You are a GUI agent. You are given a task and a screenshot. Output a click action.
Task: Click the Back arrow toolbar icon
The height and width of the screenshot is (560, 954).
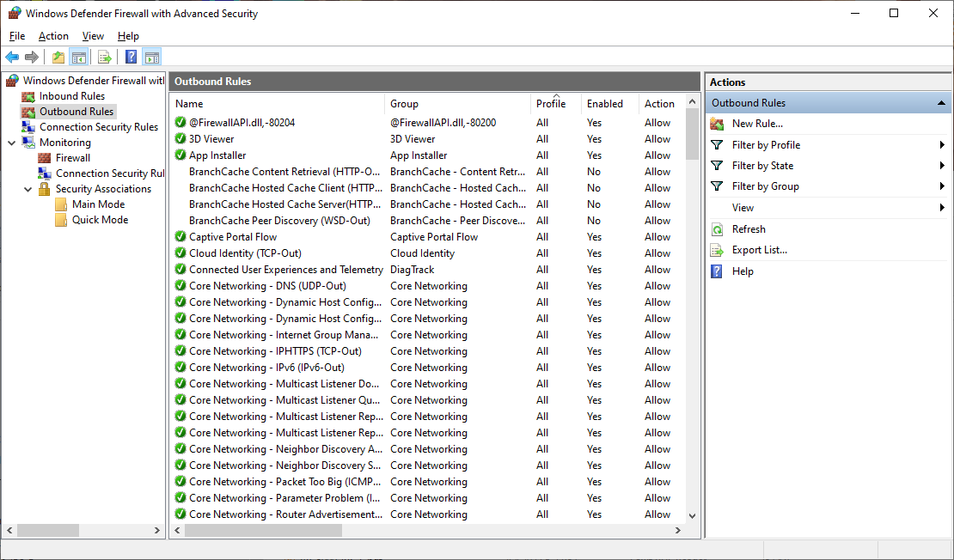click(x=12, y=58)
